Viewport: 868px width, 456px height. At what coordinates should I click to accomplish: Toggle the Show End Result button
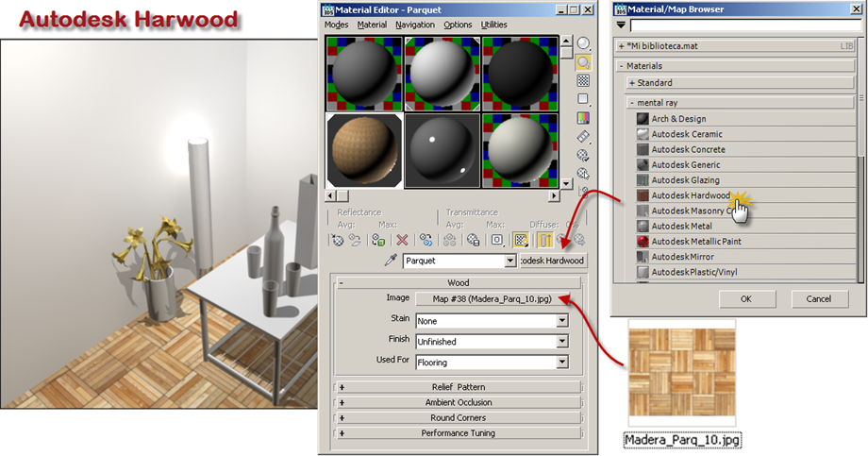point(544,240)
